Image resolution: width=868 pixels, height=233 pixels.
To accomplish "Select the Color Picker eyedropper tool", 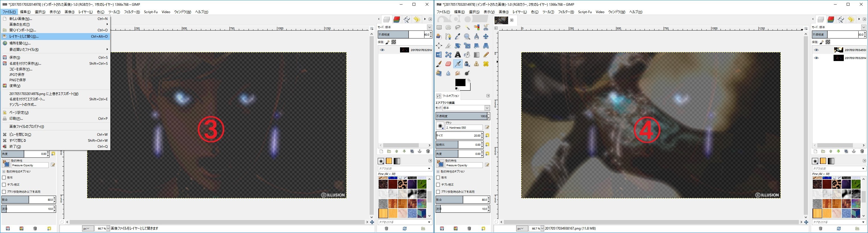I will pyautogui.click(x=457, y=37).
